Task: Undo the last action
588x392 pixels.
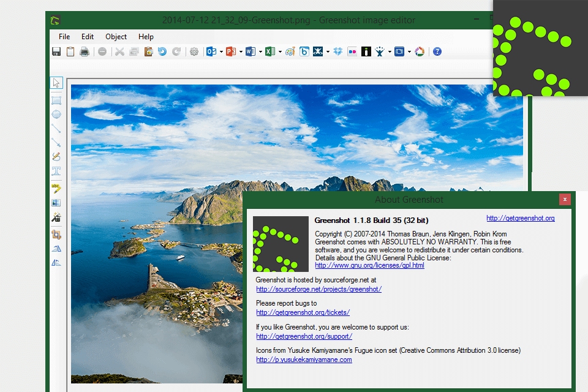Action: coord(163,51)
